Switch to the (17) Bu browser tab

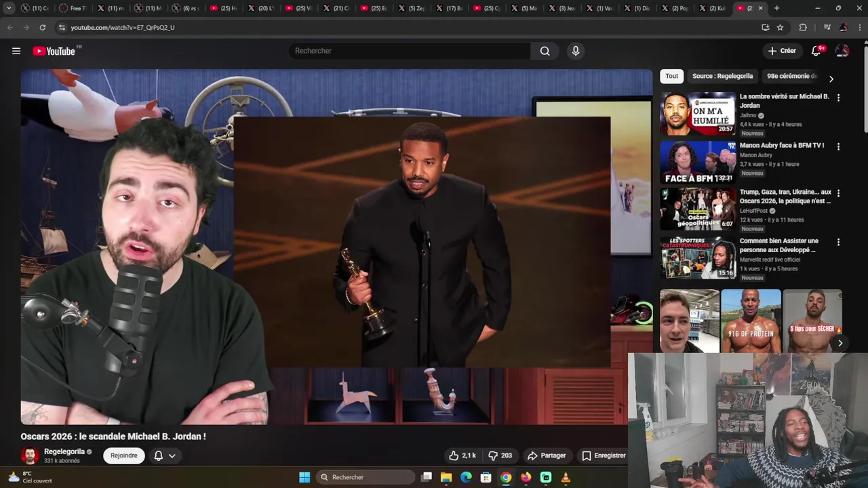(448, 8)
